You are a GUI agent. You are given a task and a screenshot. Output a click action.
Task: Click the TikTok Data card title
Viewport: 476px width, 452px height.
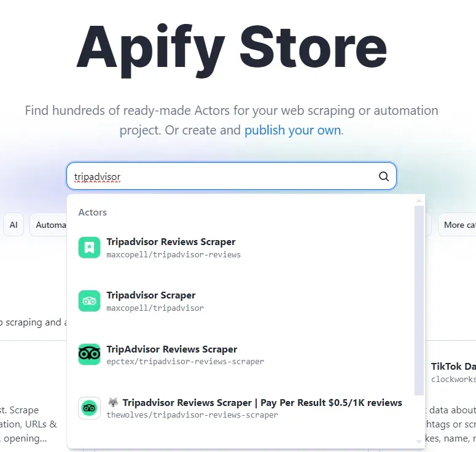coord(453,367)
